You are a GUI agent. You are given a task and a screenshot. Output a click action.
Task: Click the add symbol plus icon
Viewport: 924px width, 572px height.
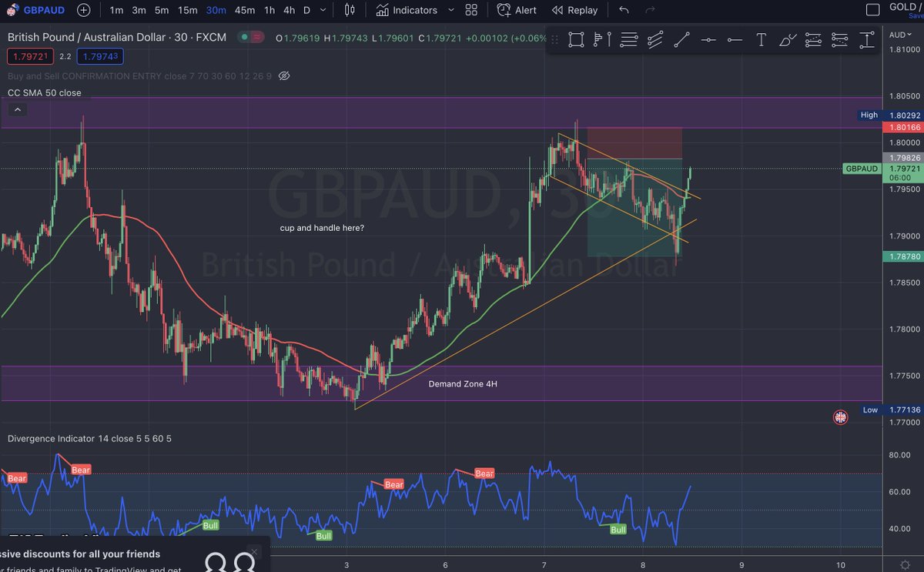tap(84, 10)
